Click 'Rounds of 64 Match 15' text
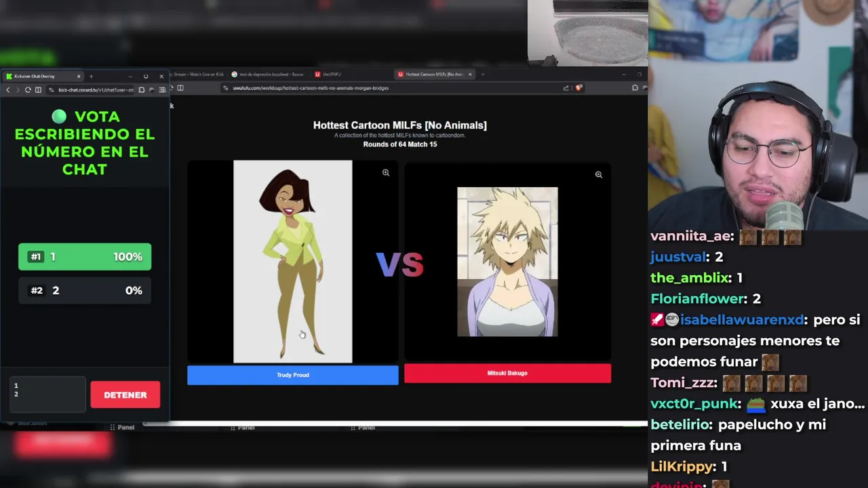 (400, 144)
